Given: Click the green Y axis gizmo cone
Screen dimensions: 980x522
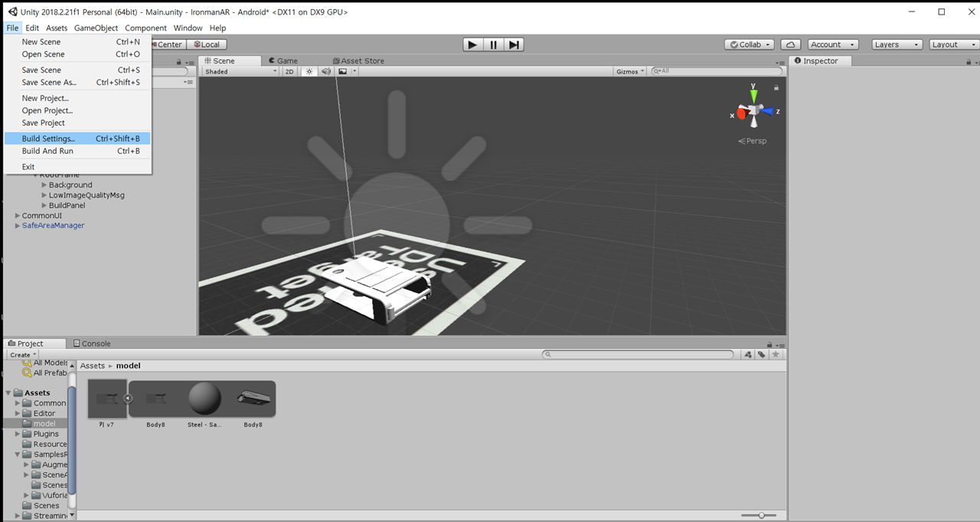Looking at the screenshot, I should (x=754, y=96).
